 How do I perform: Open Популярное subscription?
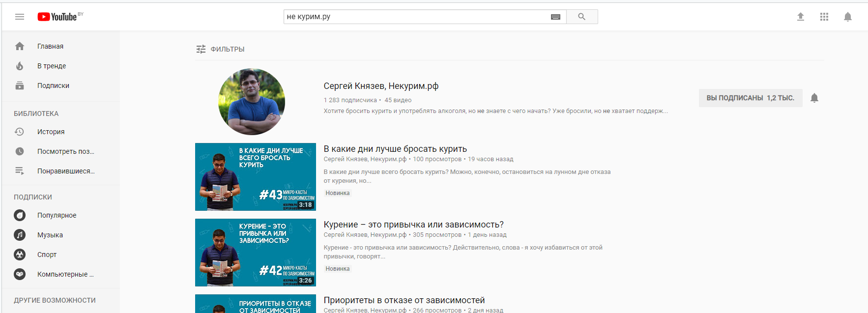60,215
